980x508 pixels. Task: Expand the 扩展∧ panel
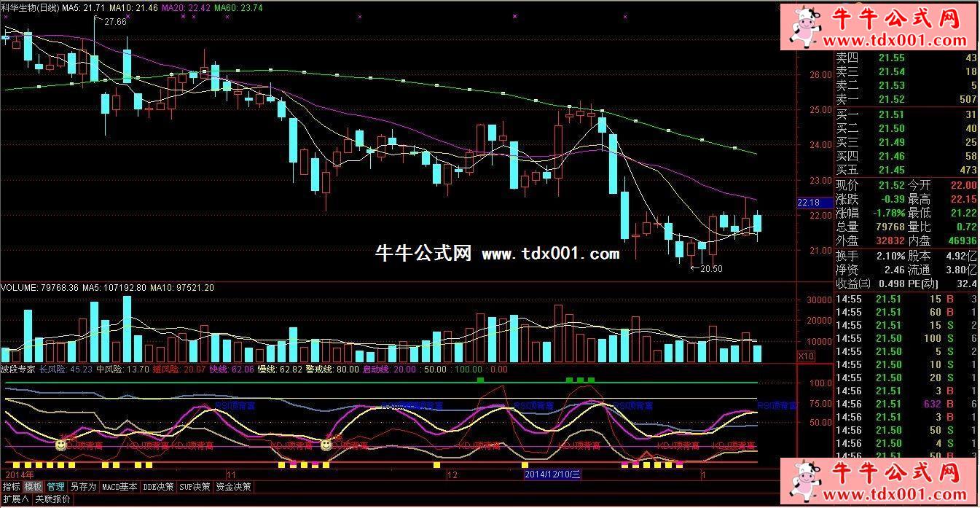(15, 499)
